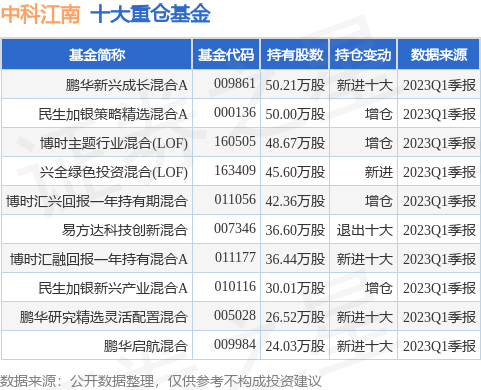This screenshot has width=481, height=390.
Task: Select fund name 兴全绿色投资混合(LOF)
Action: 114,172
